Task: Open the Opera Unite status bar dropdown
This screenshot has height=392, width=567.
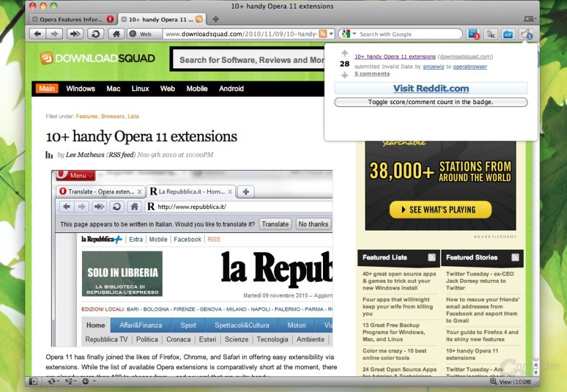Action: coord(71,381)
